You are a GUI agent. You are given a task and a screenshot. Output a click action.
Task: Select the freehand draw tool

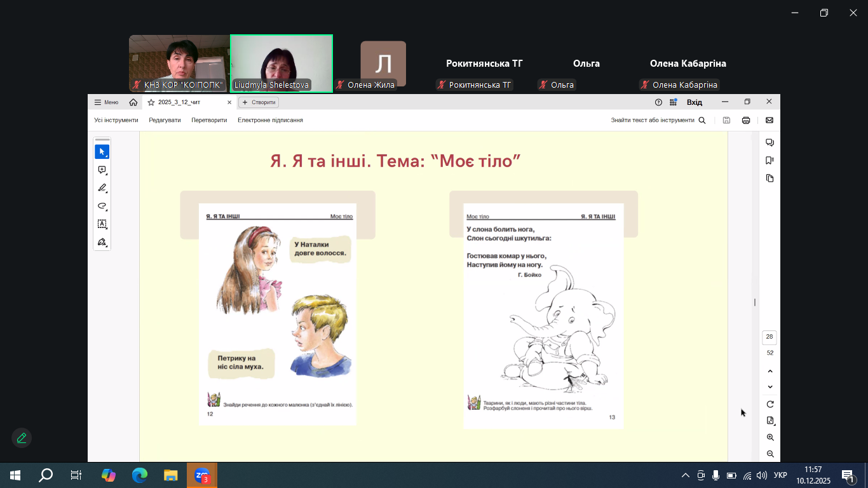102,206
